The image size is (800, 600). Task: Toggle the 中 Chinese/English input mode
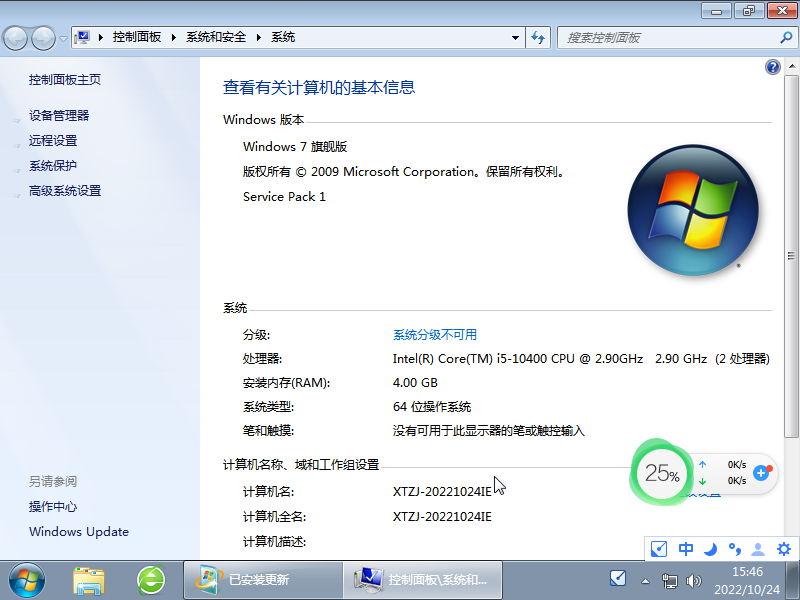[x=686, y=549]
